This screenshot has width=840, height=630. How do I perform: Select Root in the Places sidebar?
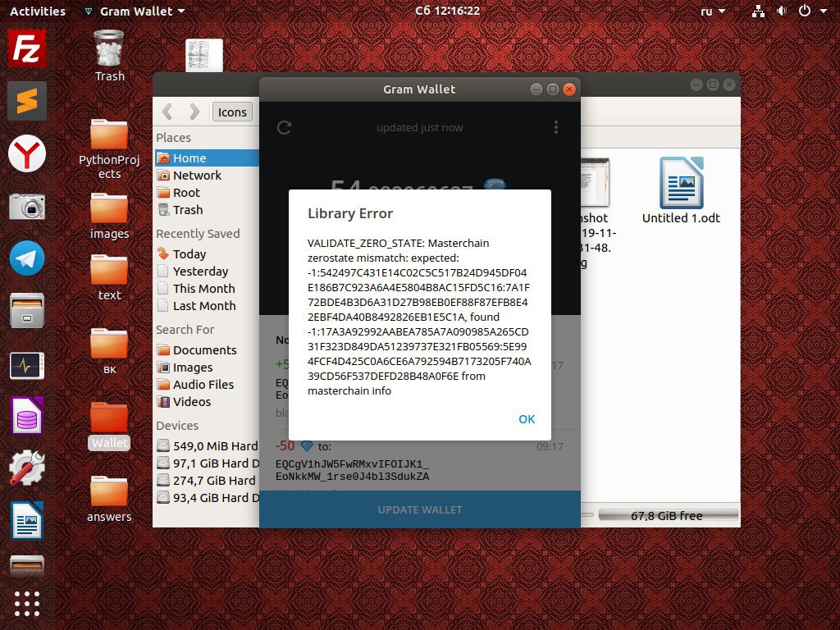coord(207,192)
